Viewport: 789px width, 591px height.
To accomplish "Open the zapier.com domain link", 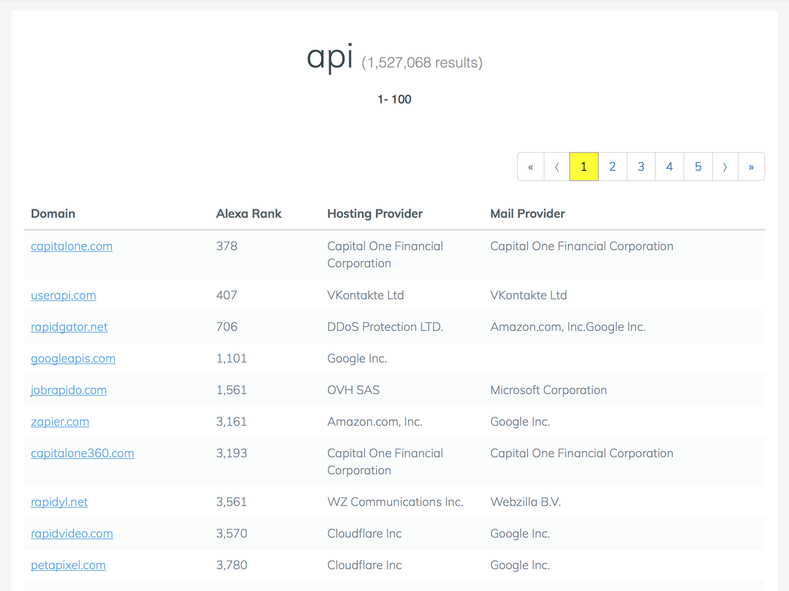I will pyautogui.click(x=60, y=421).
